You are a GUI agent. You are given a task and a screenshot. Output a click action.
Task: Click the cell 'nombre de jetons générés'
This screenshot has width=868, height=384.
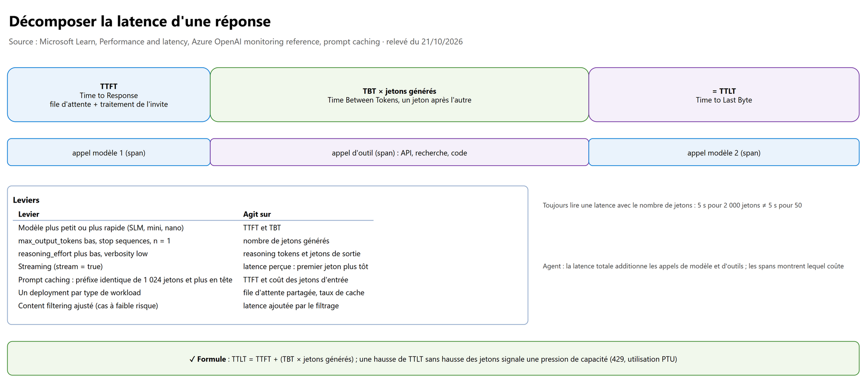286,241
